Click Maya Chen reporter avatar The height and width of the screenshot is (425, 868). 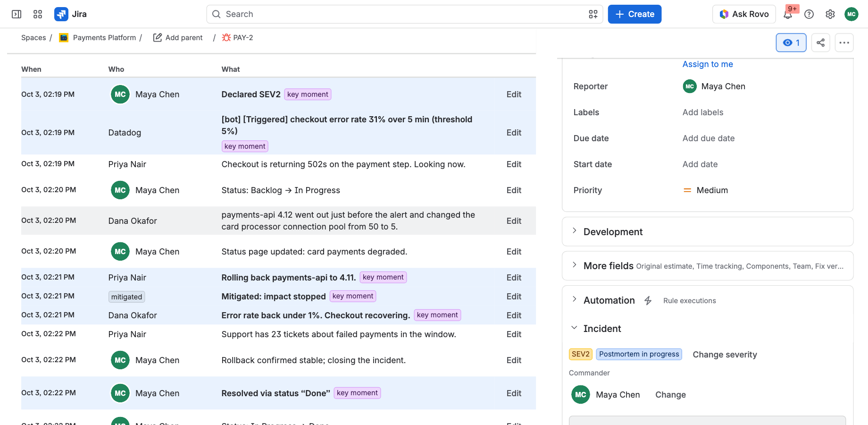(x=690, y=86)
